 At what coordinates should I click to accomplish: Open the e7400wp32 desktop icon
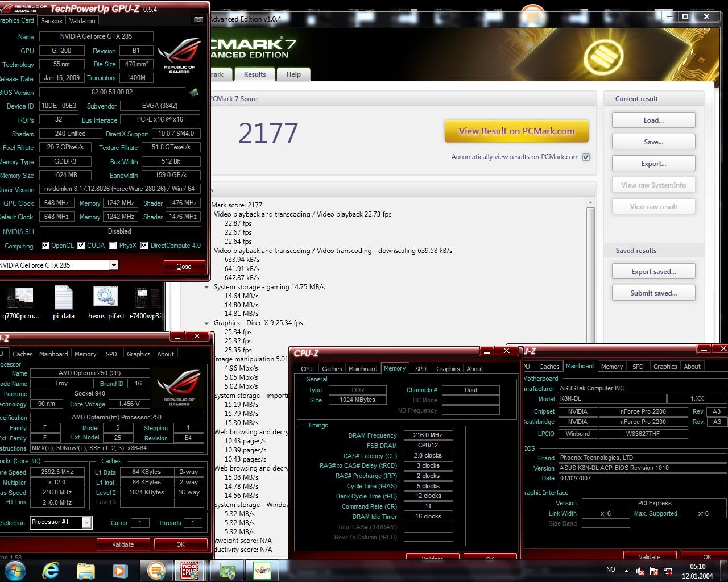[147, 304]
